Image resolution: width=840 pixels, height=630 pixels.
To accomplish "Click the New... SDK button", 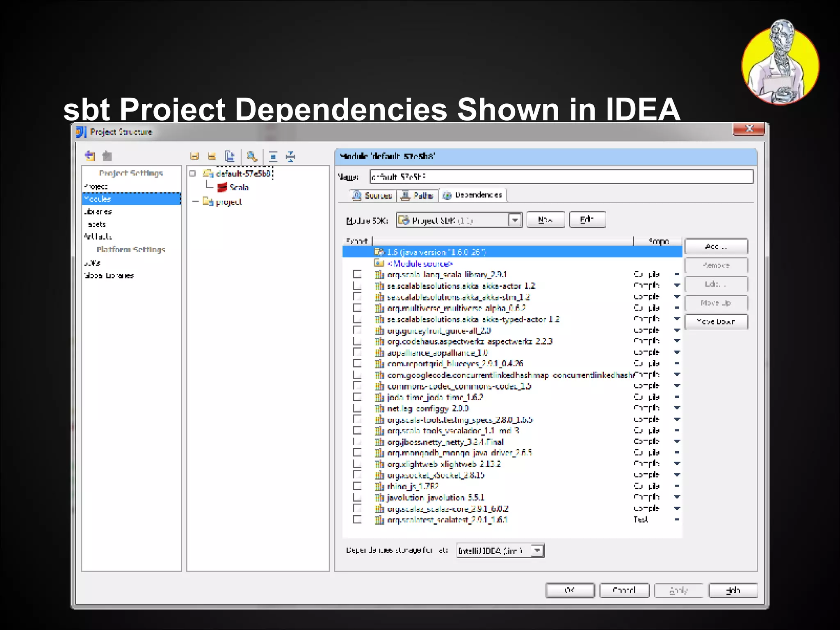I will pyautogui.click(x=546, y=220).
